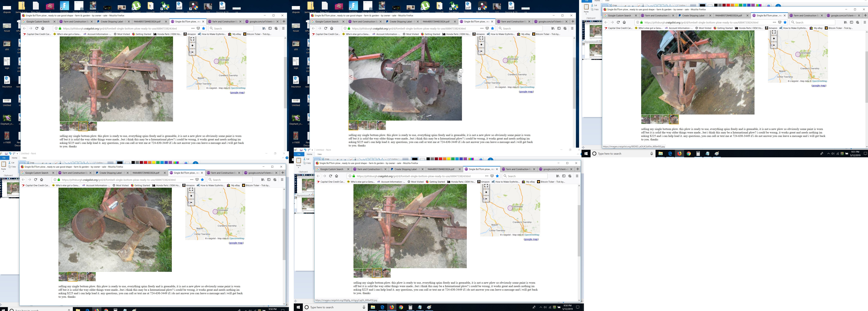Open hamburger menu in window with first thumbnail highlighted
The height and width of the screenshot is (311, 868).
click(x=572, y=28)
